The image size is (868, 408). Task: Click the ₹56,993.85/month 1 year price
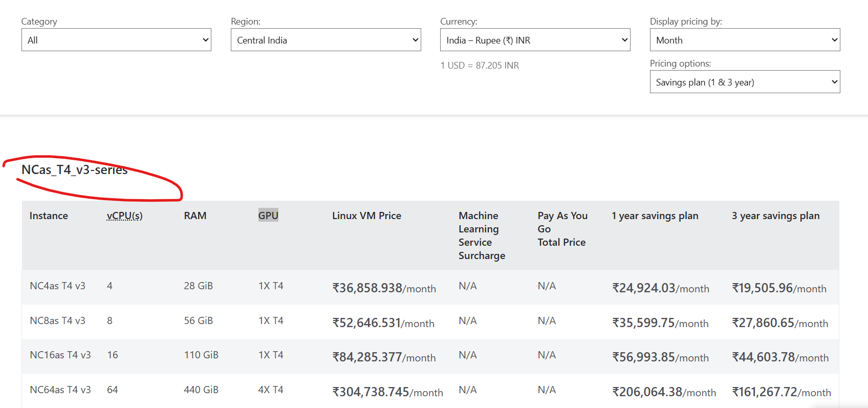click(x=661, y=357)
